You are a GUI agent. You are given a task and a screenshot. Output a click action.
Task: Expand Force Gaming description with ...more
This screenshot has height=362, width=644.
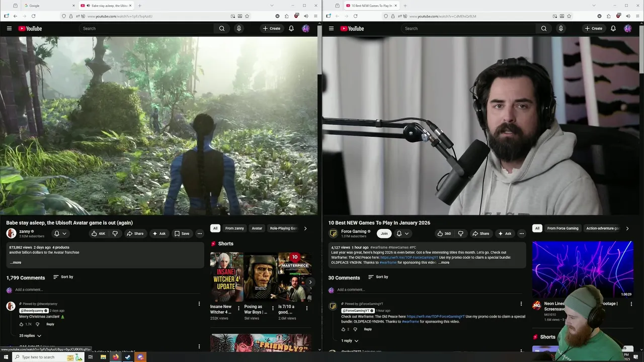point(444,262)
